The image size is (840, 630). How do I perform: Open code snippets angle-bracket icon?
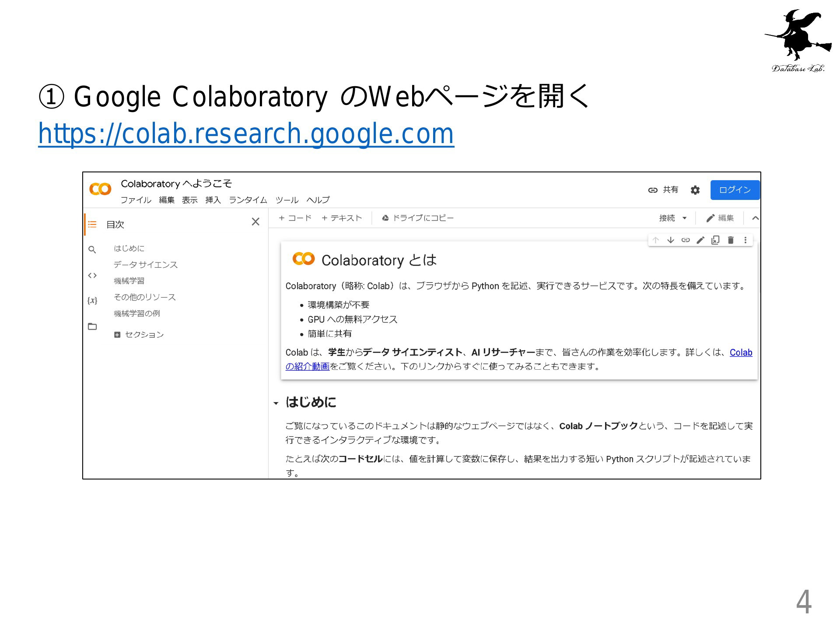(92, 275)
